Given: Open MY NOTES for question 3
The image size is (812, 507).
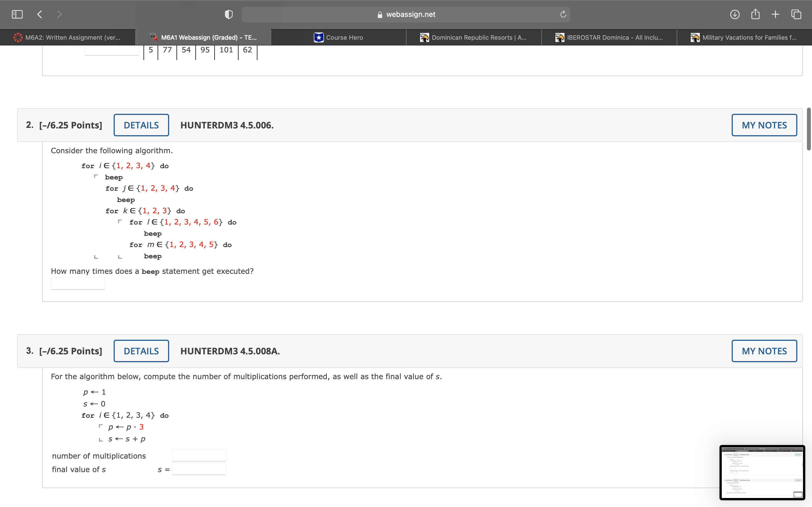Looking at the screenshot, I should pyautogui.click(x=764, y=351).
